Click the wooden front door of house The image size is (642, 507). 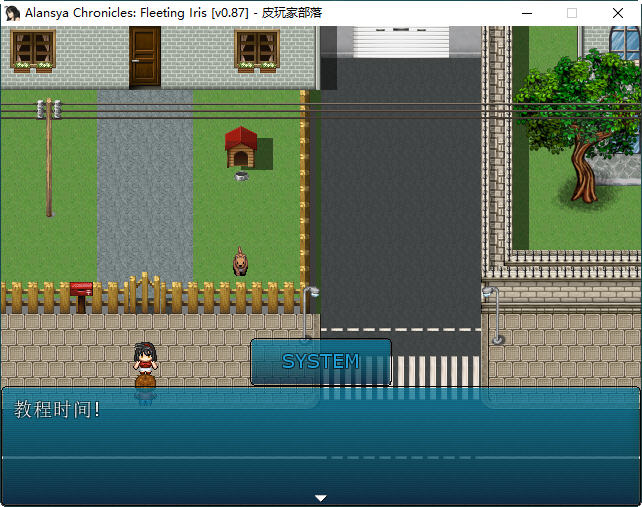tap(145, 56)
